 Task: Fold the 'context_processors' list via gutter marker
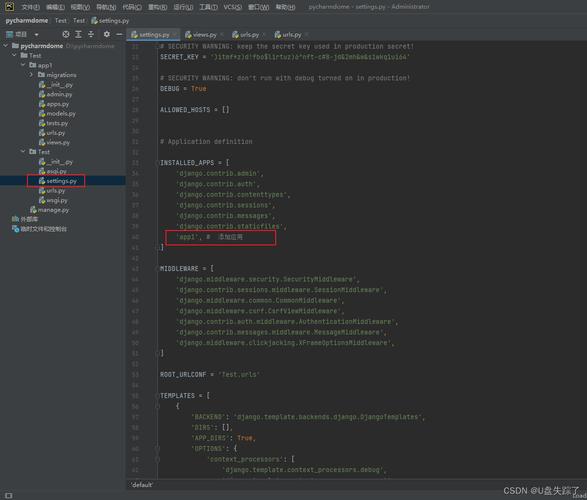[158, 459]
